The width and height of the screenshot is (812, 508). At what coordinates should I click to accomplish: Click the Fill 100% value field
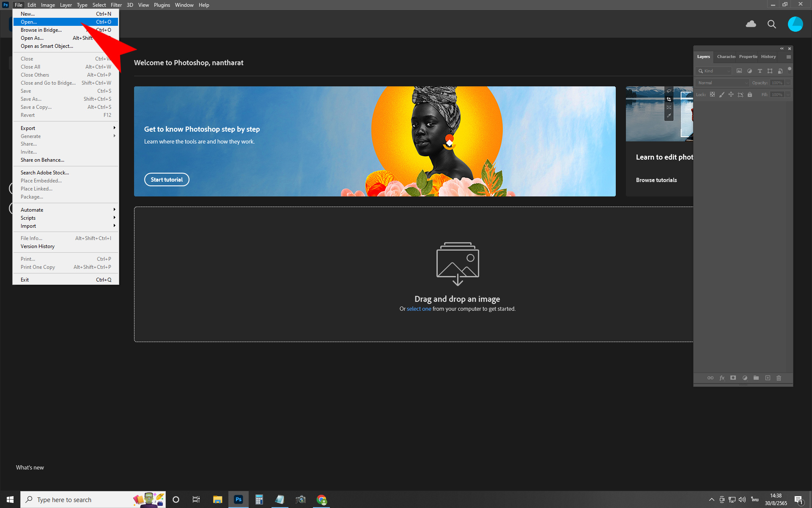point(777,94)
